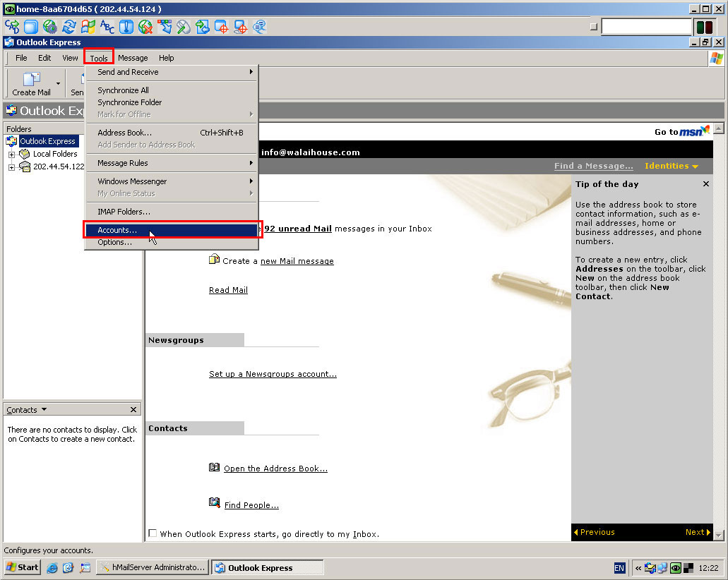Open the Identities dropdown

[672, 166]
